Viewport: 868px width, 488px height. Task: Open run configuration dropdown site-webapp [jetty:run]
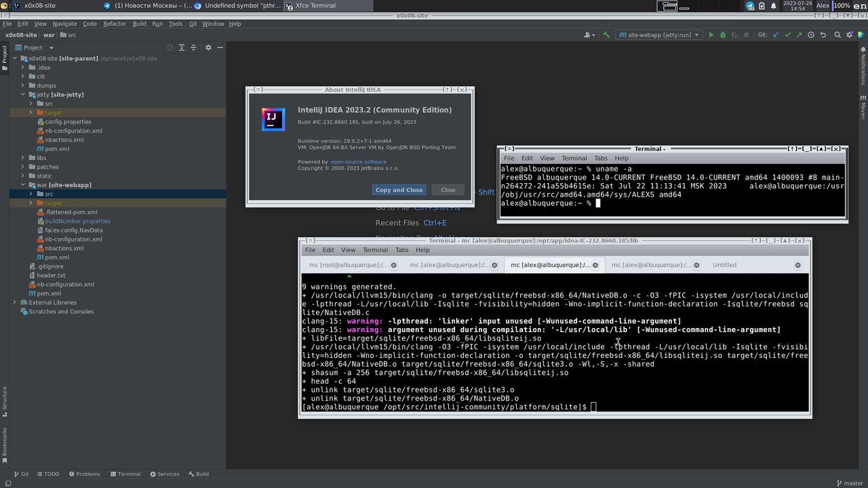658,35
